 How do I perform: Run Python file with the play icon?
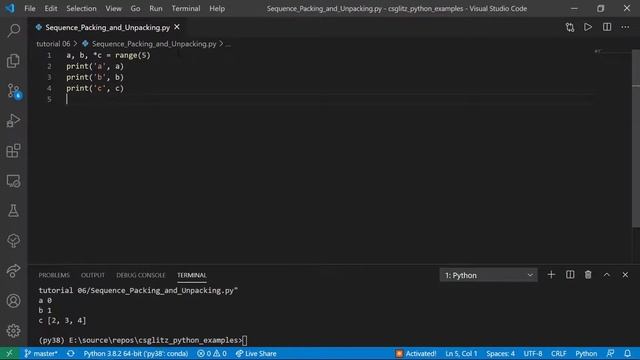pyautogui.click(x=588, y=27)
